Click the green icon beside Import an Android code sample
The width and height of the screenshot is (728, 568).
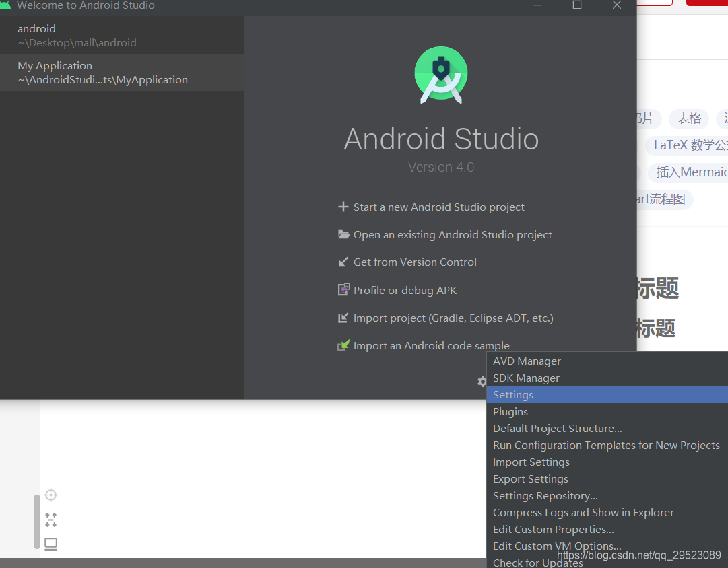[343, 345]
